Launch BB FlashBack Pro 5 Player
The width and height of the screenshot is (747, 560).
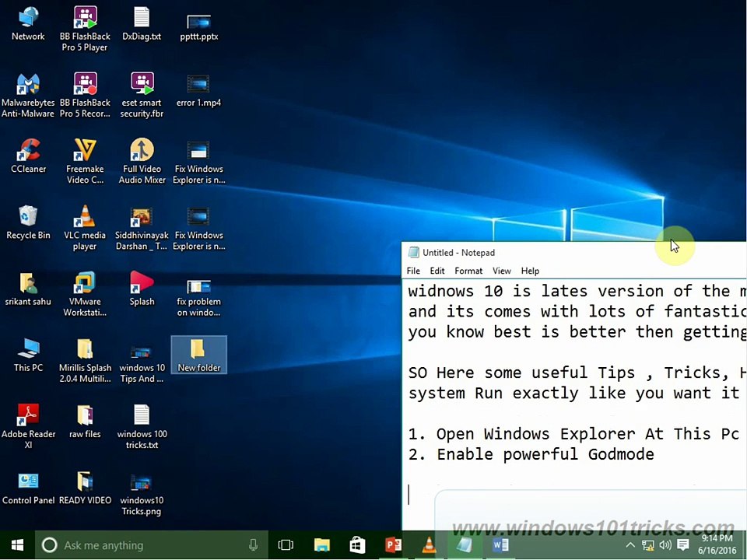pos(85,29)
